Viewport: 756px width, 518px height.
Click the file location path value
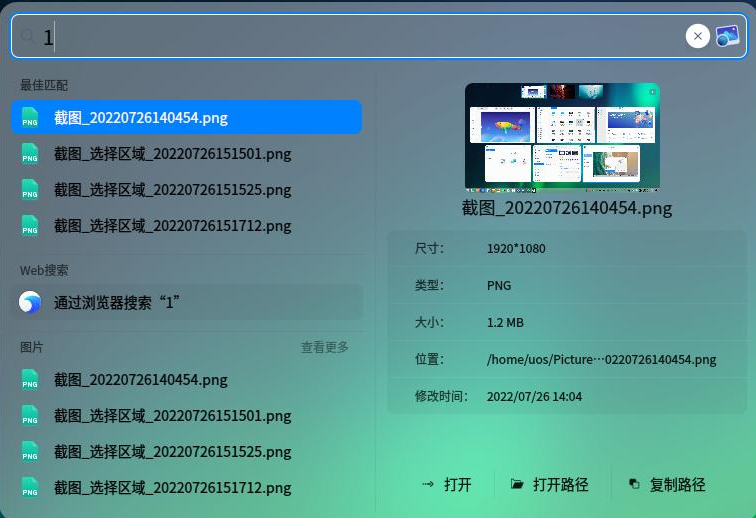[x=601, y=359]
